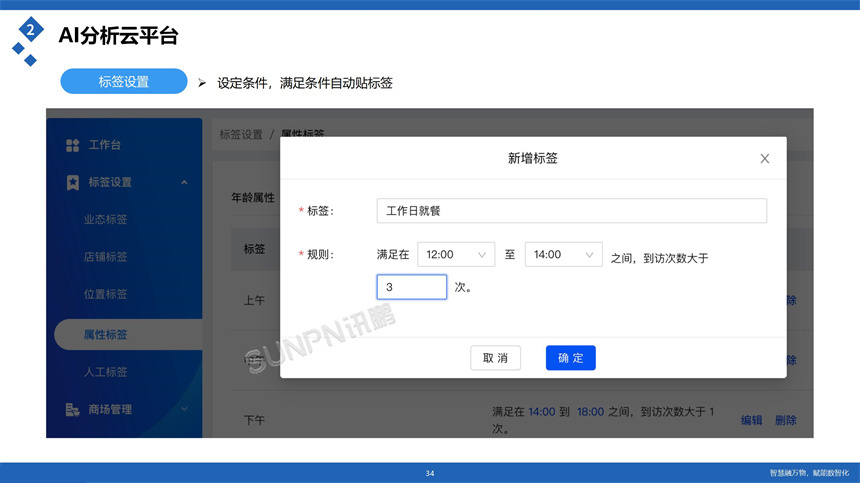This screenshot has width=860, height=483.
Task: Select 业态标签 in the sidebar
Action: pyautogui.click(x=105, y=219)
